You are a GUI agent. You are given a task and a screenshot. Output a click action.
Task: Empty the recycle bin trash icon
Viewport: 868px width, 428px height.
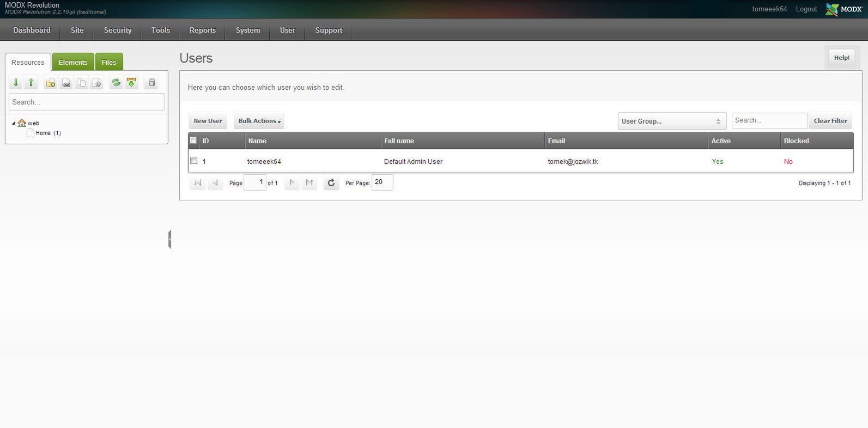(152, 83)
